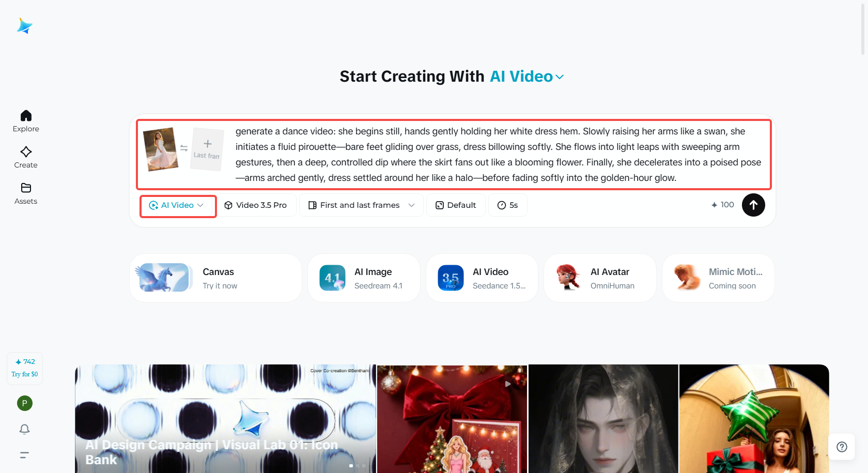Open the green star balloon thumbnail
Viewport: 868px width, 473px height.
[x=754, y=419]
